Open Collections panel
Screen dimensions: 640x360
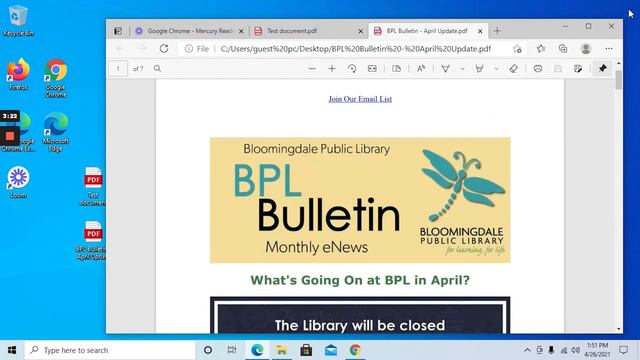point(563,49)
